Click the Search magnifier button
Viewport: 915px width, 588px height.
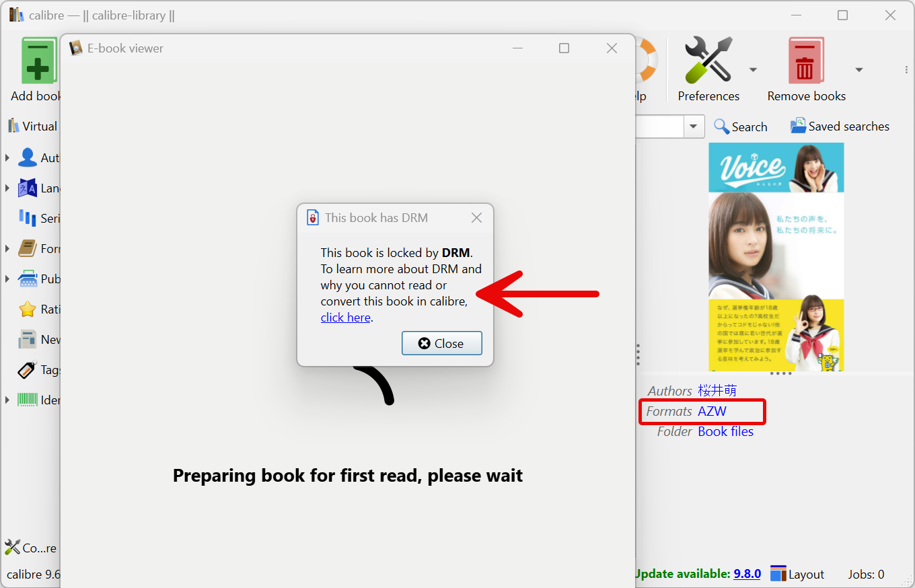click(740, 126)
